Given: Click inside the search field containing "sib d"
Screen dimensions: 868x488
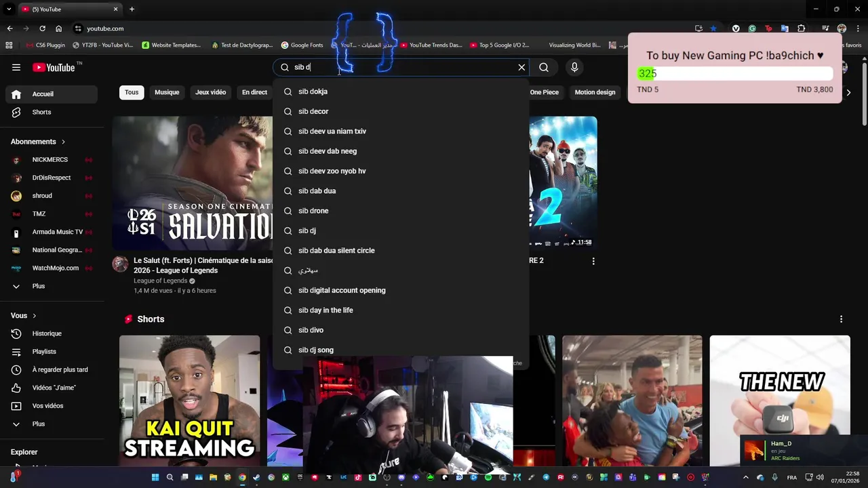Looking at the screenshot, I should 400,67.
